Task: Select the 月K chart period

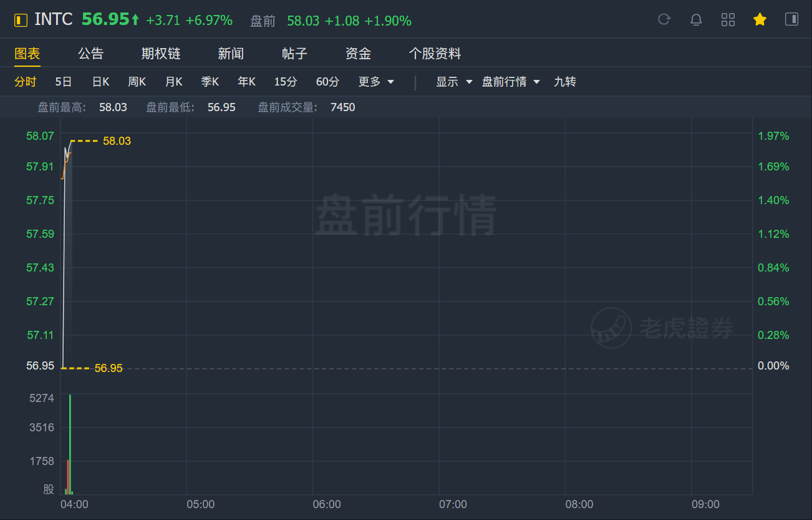Action: pyautogui.click(x=174, y=82)
